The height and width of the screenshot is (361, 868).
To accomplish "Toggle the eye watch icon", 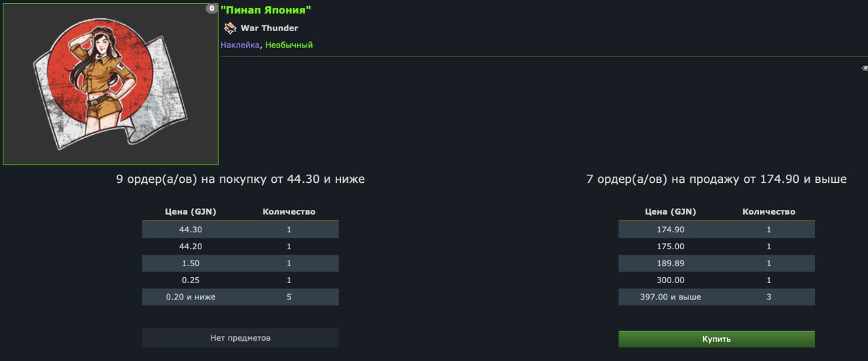I will 865,68.
